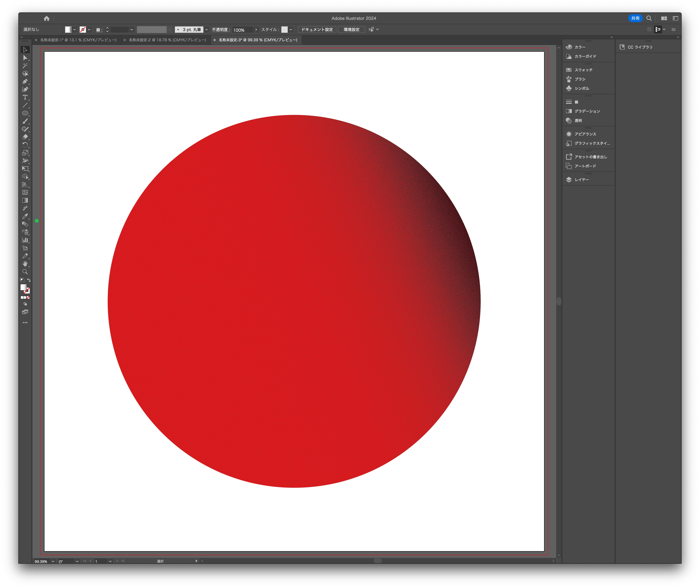Select the Hand tool
Viewport: 700px width, 588px height.
tap(25, 264)
